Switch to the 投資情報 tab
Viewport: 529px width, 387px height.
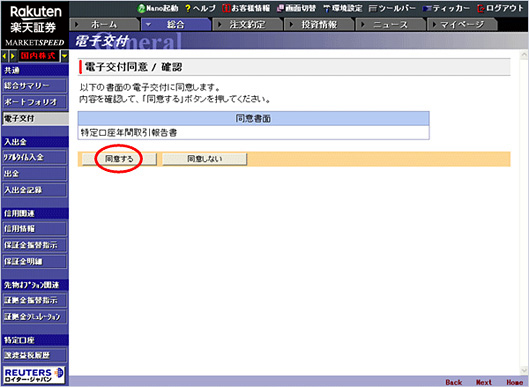[319, 24]
